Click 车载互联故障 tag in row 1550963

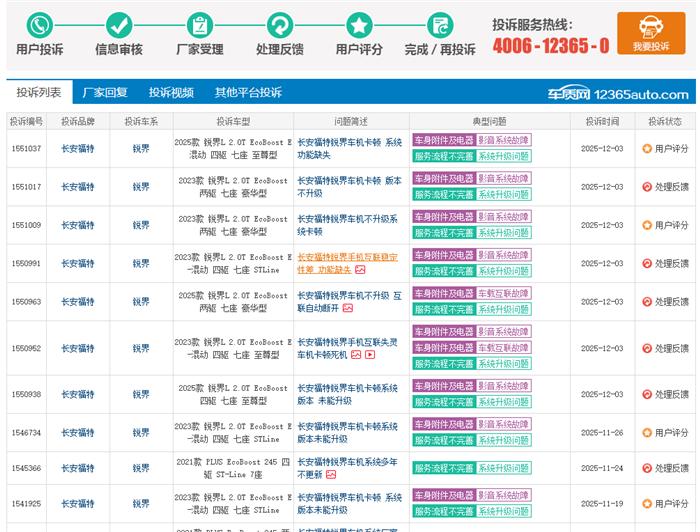[503, 294]
